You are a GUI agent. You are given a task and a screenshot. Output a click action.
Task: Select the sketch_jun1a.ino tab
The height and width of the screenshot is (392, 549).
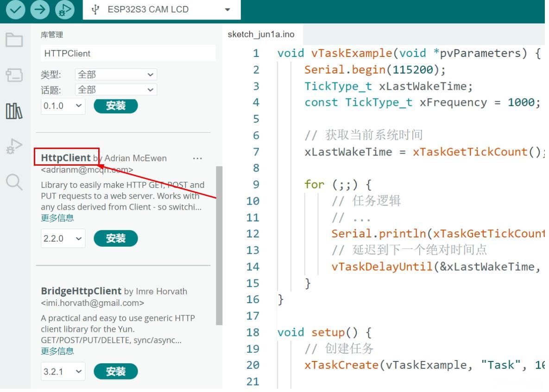261,34
